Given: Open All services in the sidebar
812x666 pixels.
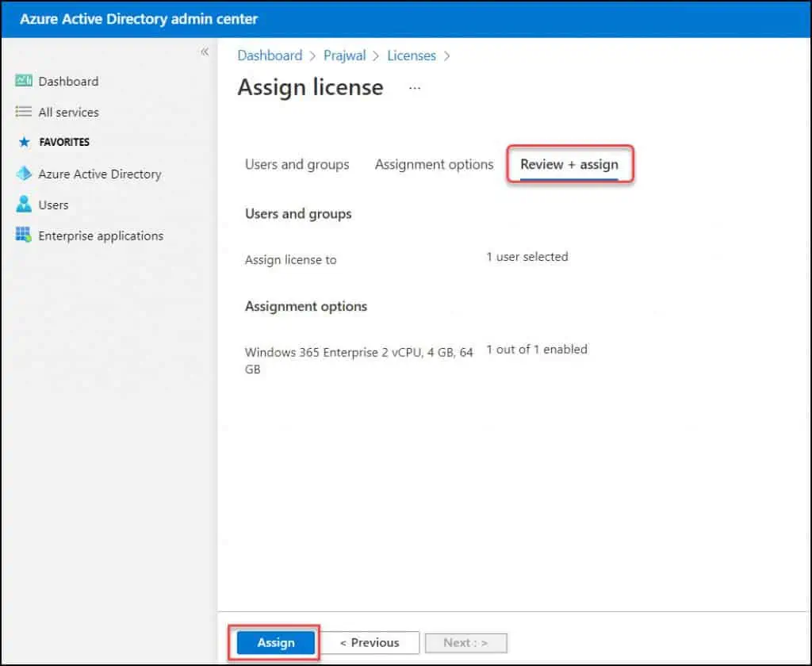Looking at the screenshot, I should [x=68, y=113].
